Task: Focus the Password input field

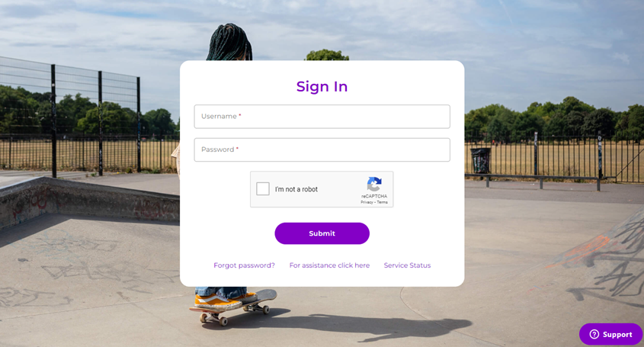Action: click(322, 149)
